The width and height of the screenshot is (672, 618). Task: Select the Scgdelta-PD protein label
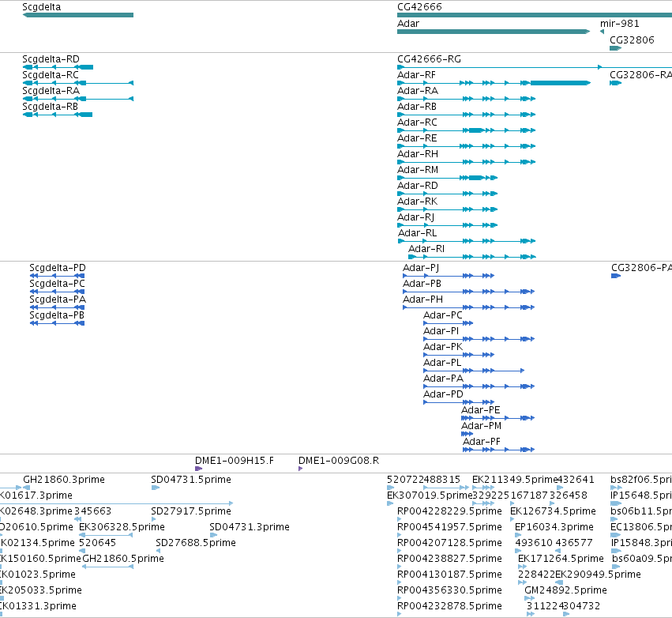point(58,268)
